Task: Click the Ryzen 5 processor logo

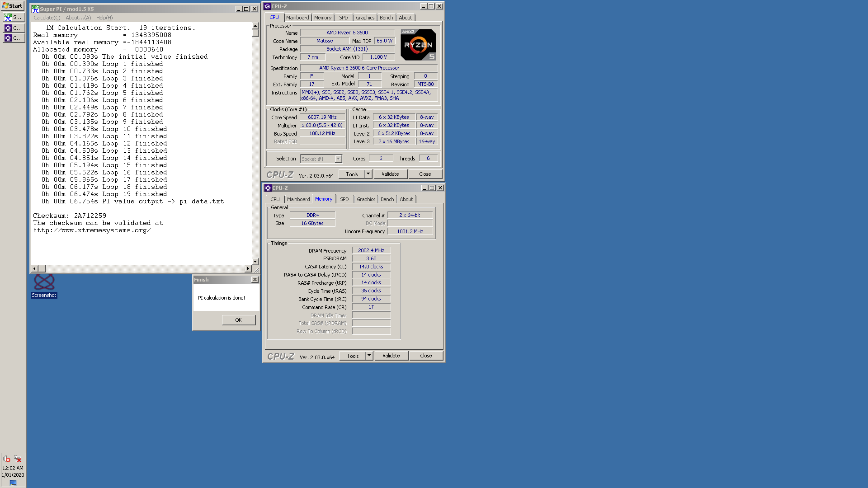Action: pyautogui.click(x=418, y=44)
